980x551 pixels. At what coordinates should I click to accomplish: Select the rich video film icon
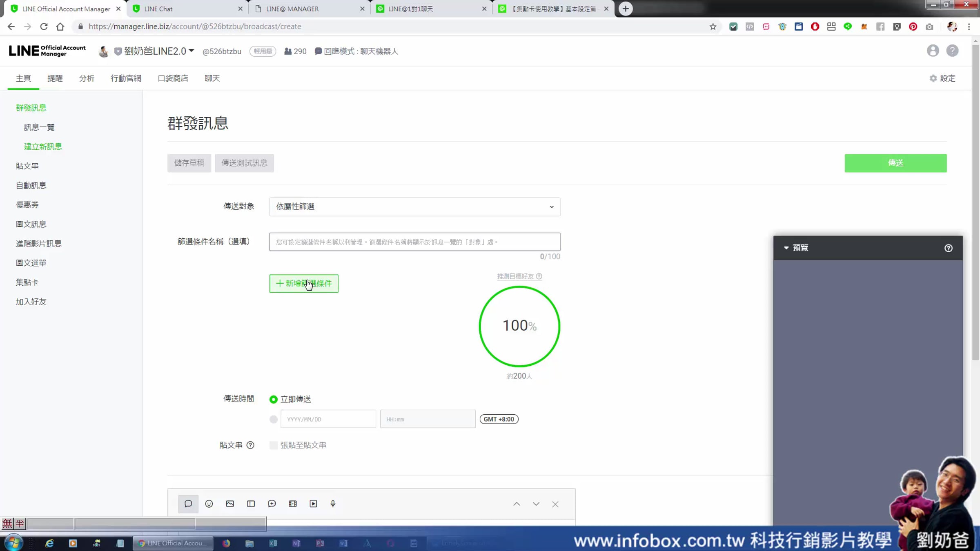click(292, 504)
